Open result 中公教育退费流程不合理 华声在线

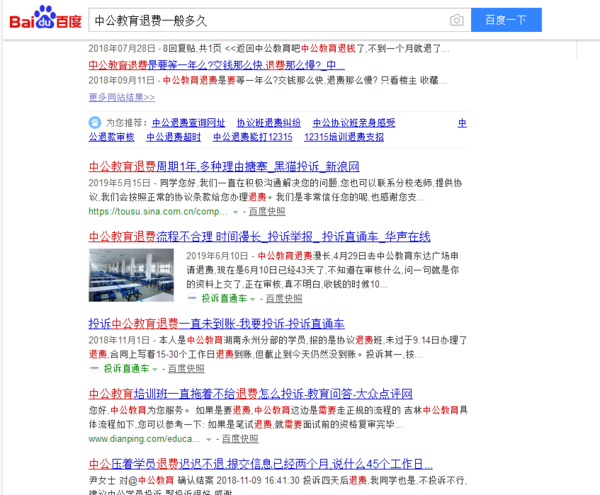click(259, 236)
